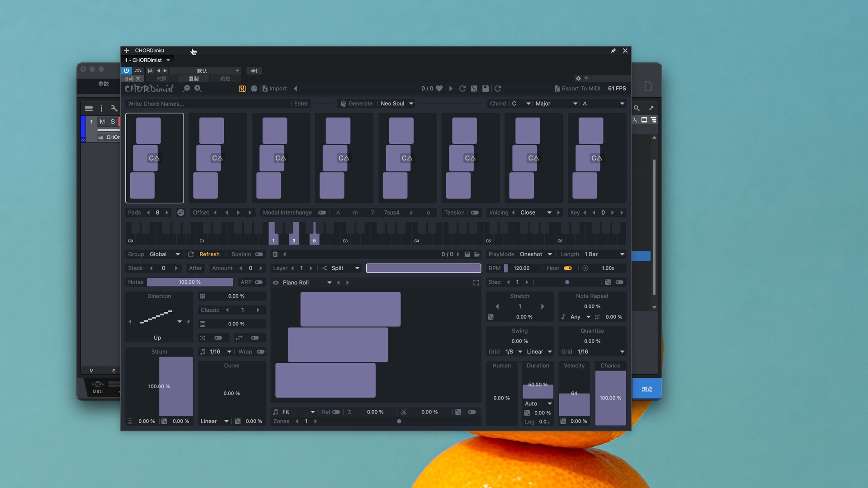Viewport: 868px width, 488px height.
Task: Click the Notes 100.00 % slider
Action: [190, 282]
